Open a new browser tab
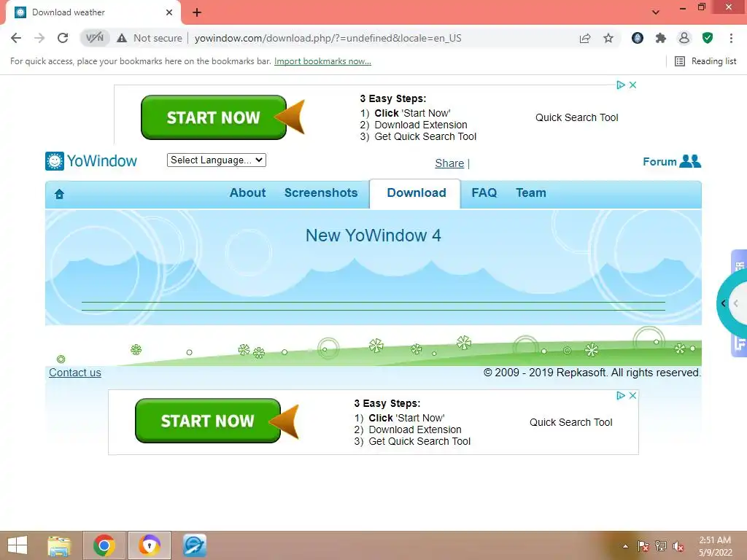 [197, 12]
